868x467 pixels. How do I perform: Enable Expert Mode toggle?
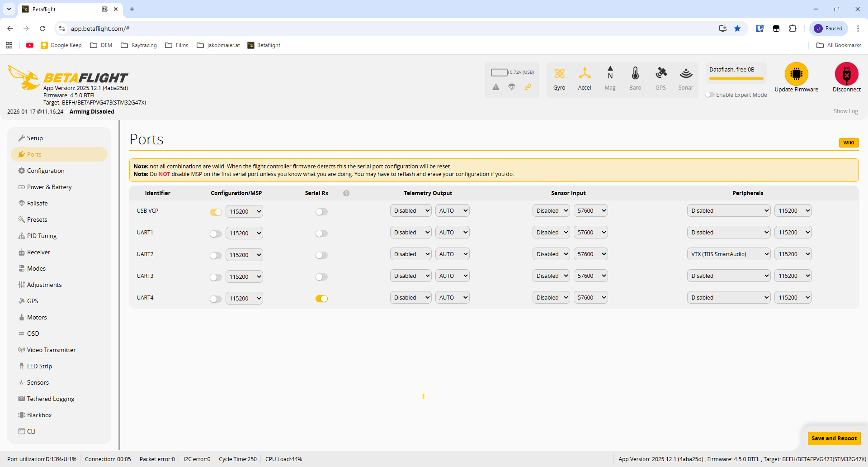click(x=710, y=95)
